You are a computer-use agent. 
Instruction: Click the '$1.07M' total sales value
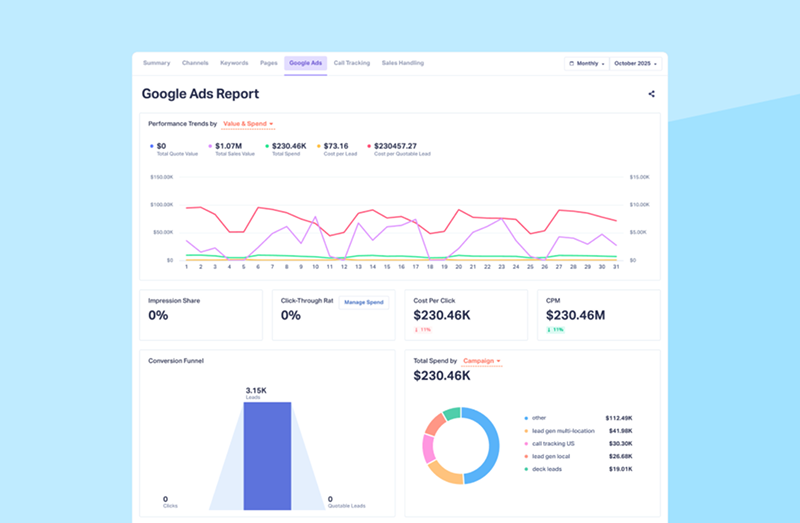[229, 146]
